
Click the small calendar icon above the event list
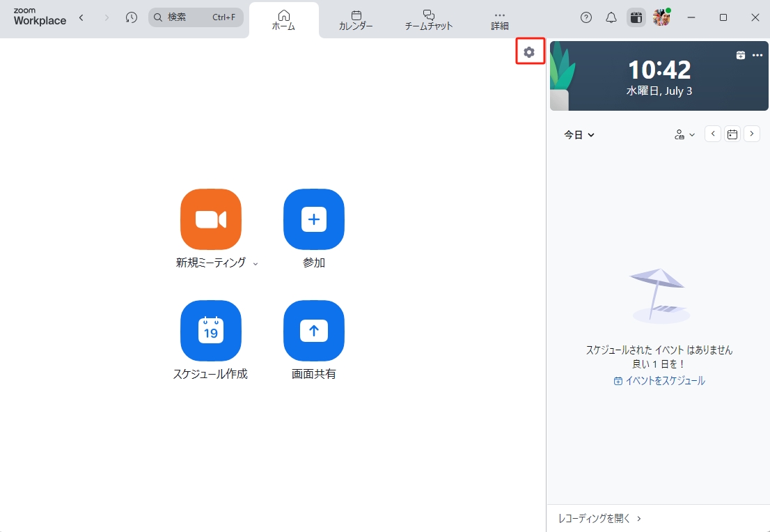[x=732, y=134]
